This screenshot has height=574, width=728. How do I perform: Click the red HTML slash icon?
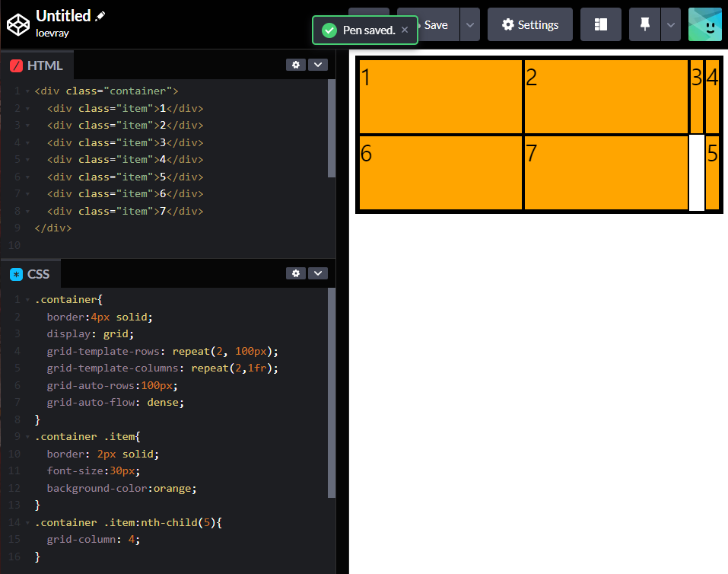(x=16, y=65)
